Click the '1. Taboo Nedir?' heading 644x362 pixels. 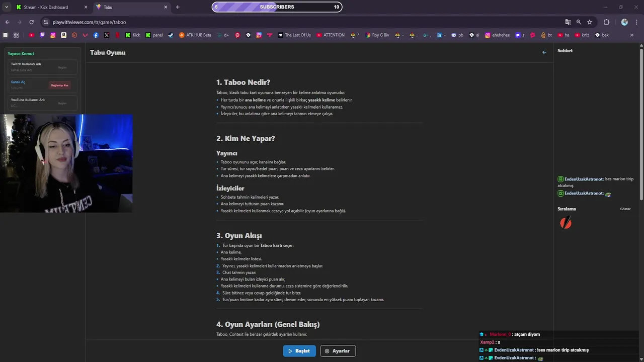point(243,82)
